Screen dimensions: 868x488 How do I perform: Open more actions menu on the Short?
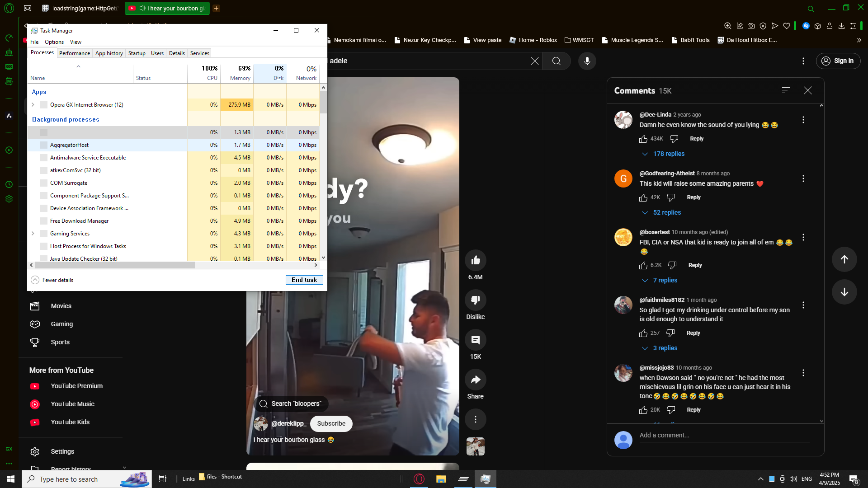click(475, 419)
